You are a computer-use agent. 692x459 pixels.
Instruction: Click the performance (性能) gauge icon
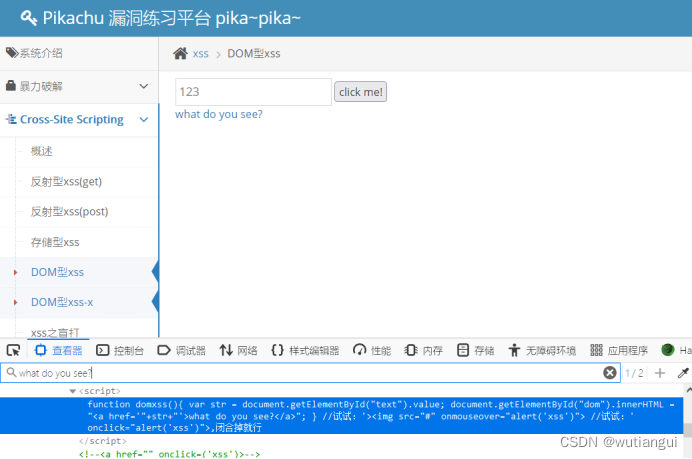359,350
